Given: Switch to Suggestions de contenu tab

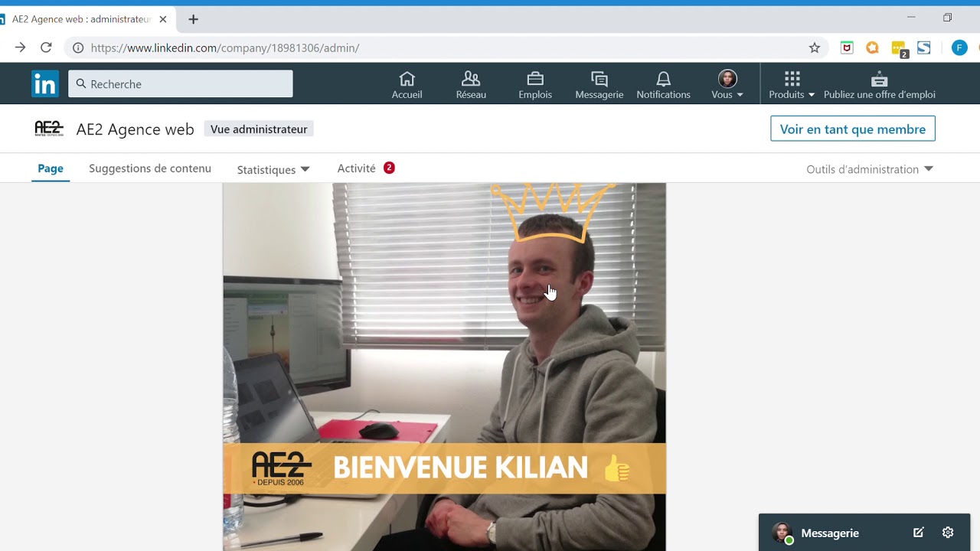Looking at the screenshot, I should [x=150, y=168].
